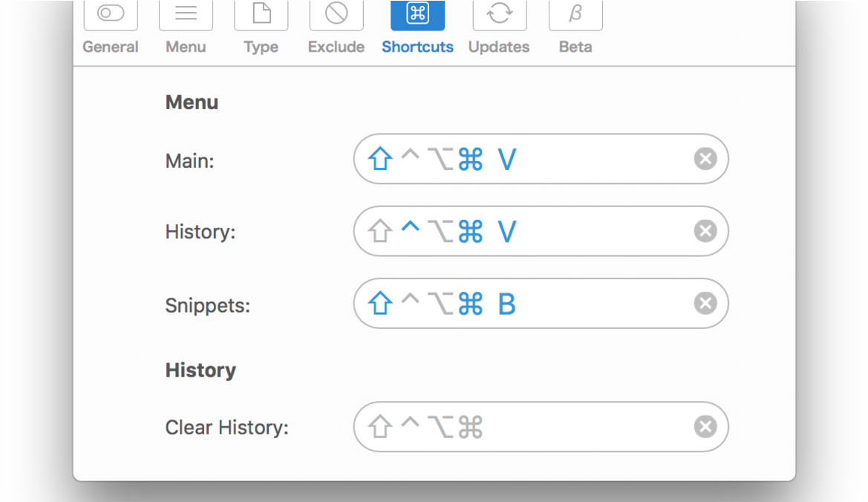Open the Updates refresh icon
868x502 pixels.
(499, 14)
